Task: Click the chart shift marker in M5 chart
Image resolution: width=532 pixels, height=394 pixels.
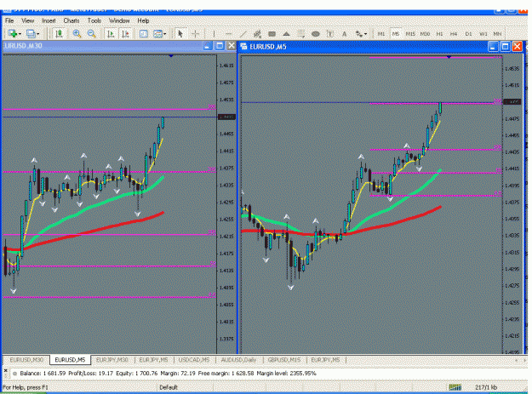Action: click(x=449, y=57)
